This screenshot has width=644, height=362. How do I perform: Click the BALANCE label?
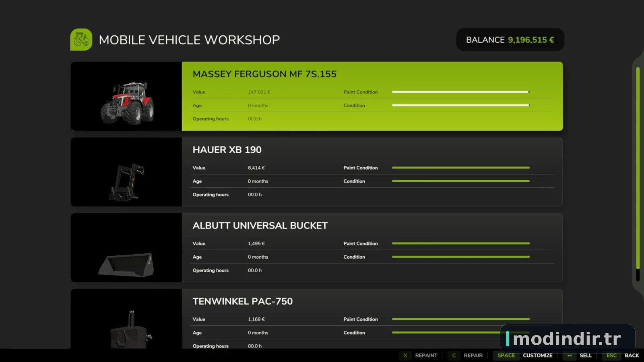coord(485,40)
